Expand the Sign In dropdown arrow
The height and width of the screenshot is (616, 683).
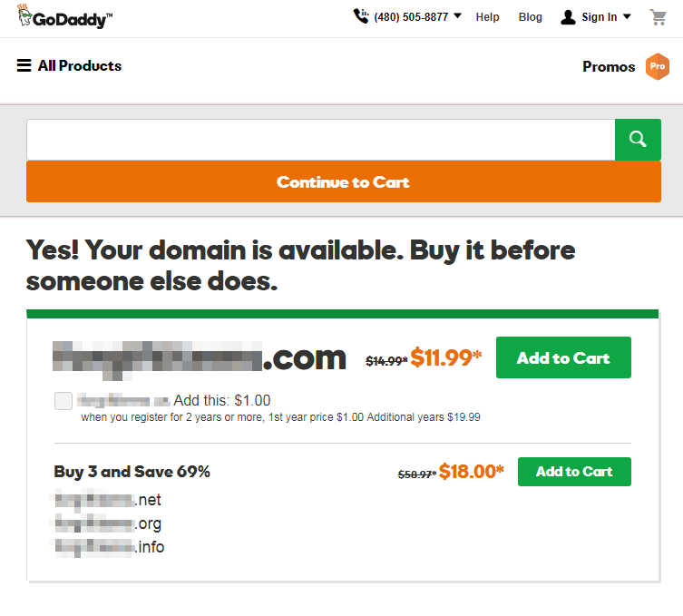click(x=627, y=16)
